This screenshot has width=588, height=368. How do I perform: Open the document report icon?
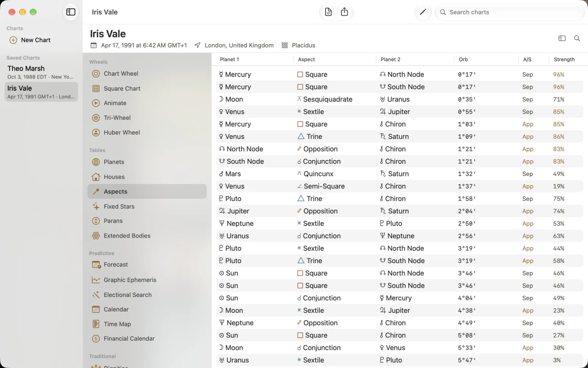coord(329,12)
